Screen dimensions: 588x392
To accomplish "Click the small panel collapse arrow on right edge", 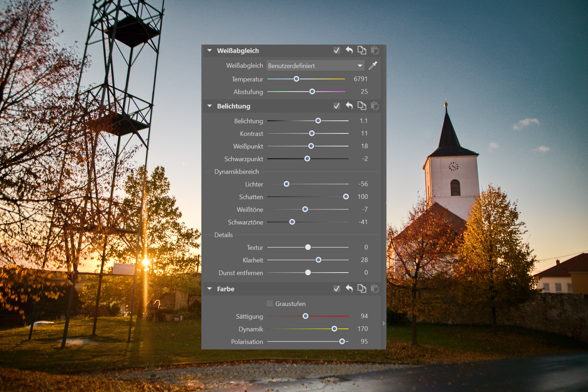I will pyautogui.click(x=384, y=323).
